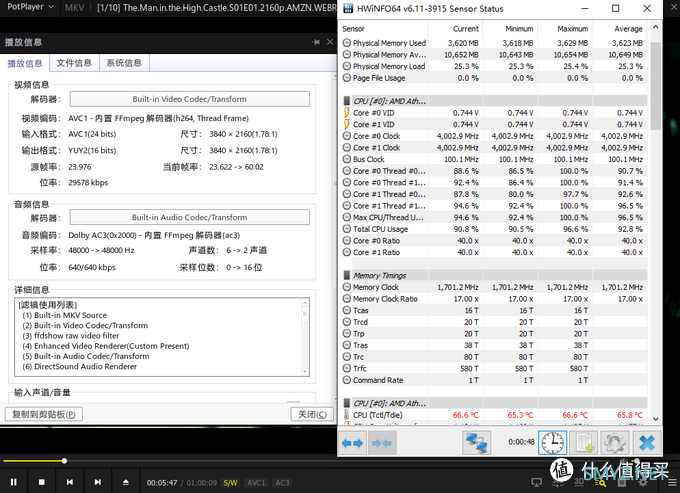Click the Memory Timings section chip icon
The height and width of the screenshot is (493, 680).
(x=347, y=275)
